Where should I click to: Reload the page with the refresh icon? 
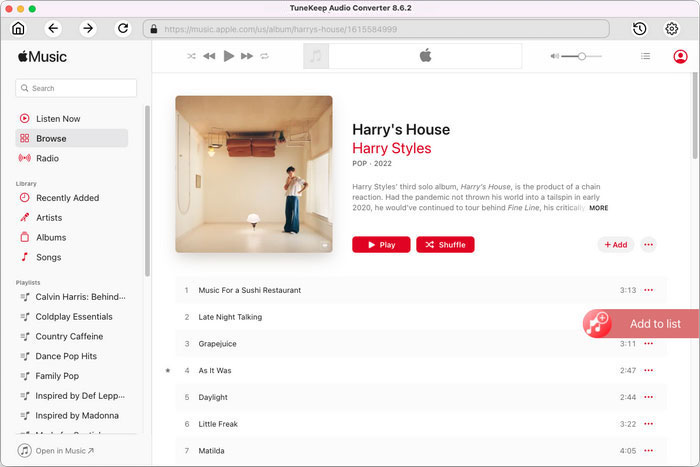[123, 29]
